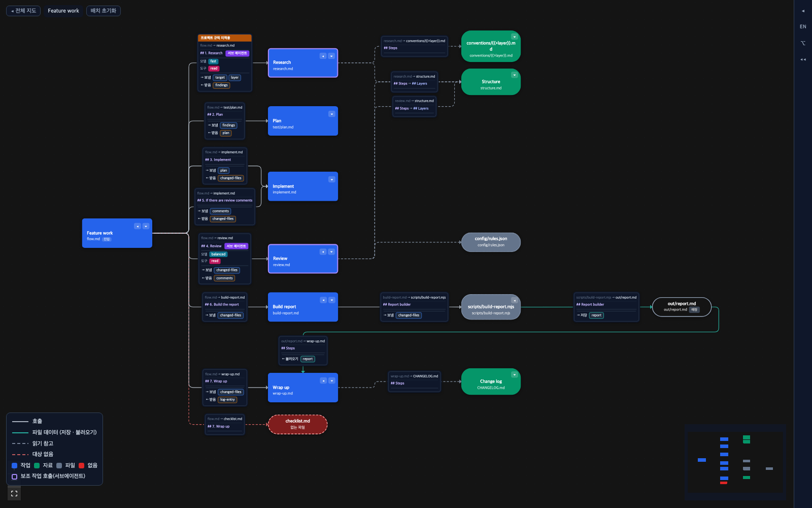
Task: Switch language using the EN button
Action: 803,26
